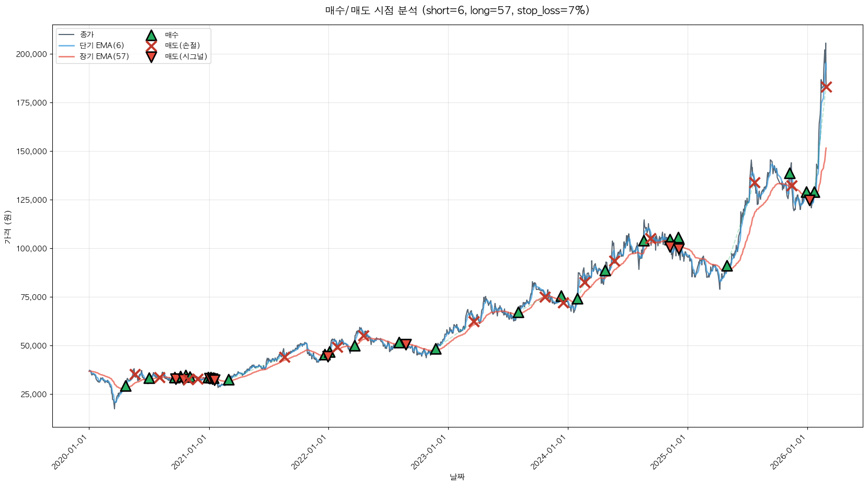
Task: Click the 종가 line sample in the legend
Action: pos(67,35)
